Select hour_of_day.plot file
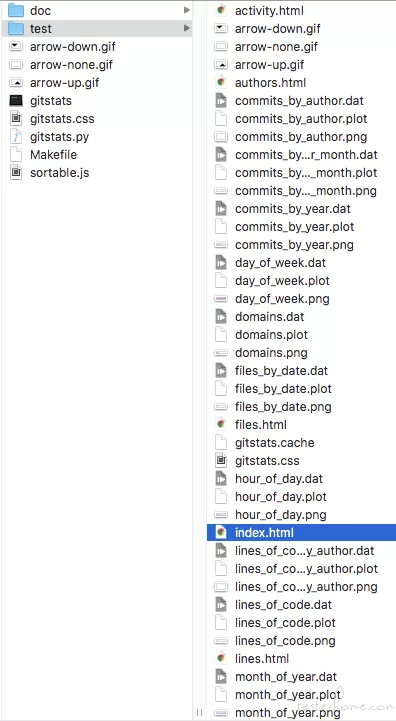Viewport: 396px width, 721px height. [281, 497]
